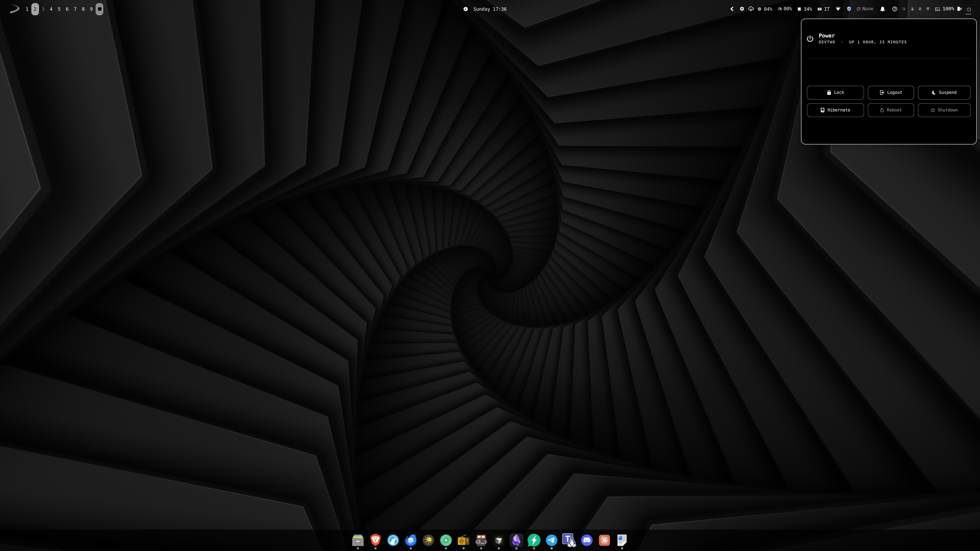The image size is (980, 551).
Task: Click the Shutdown button
Action: pyautogui.click(x=944, y=110)
